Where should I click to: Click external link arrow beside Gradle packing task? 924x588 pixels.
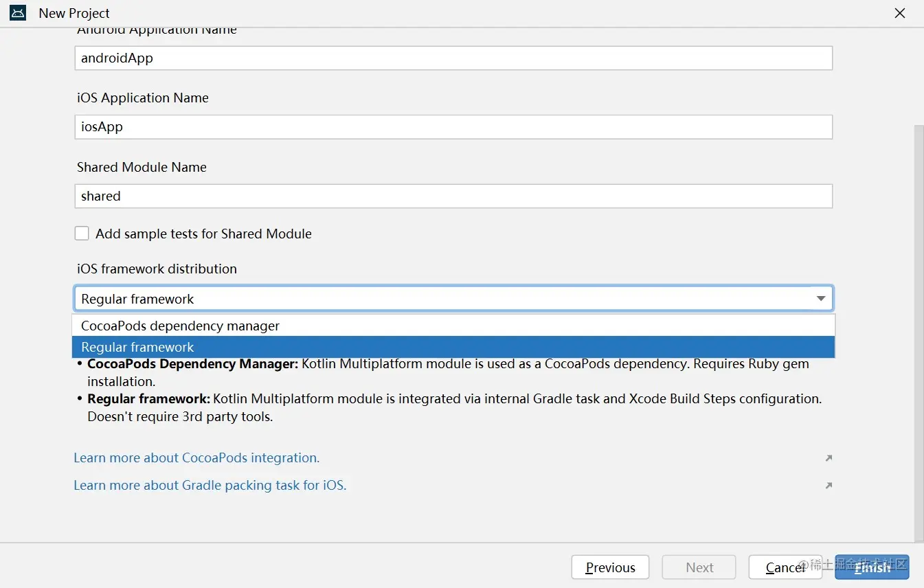829,486
